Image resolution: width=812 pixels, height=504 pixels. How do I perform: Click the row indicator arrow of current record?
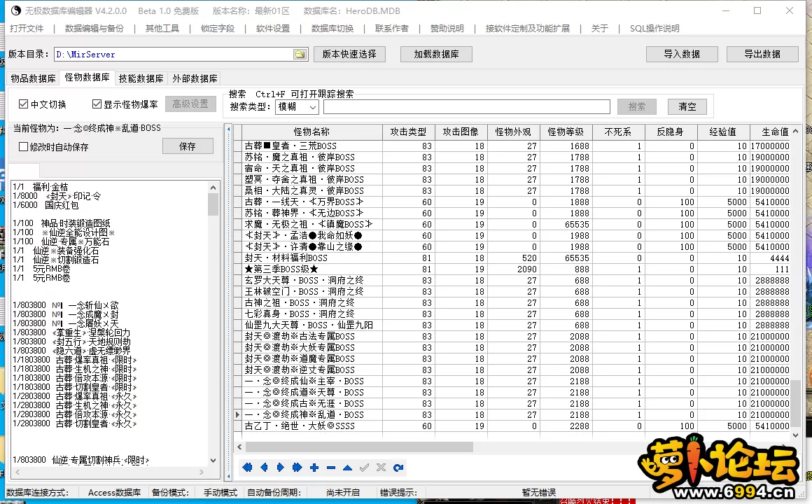coord(237,415)
